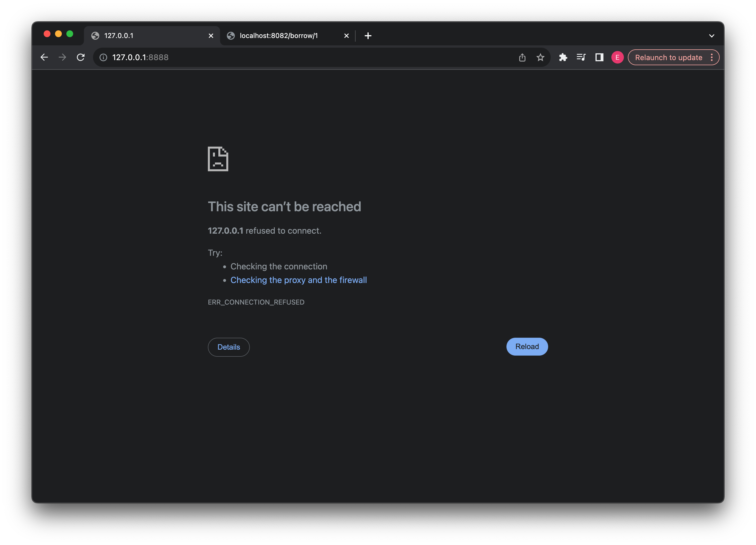
Task: Click the browser extensions puzzle icon
Action: point(562,57)
